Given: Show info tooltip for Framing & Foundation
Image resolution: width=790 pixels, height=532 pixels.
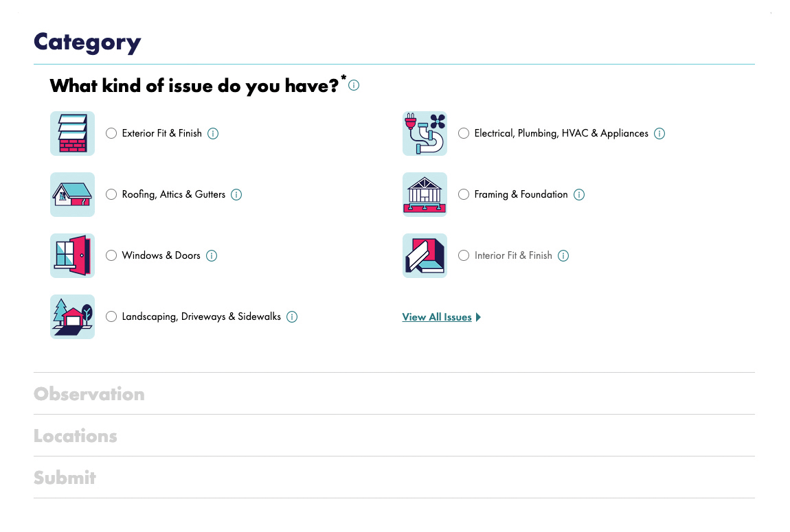Looking at the screenshot, I should tap(579, 195).
